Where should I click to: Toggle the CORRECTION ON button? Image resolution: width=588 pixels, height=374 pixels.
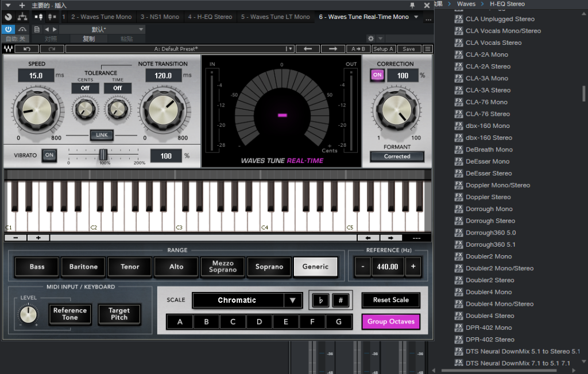[377, 75]
